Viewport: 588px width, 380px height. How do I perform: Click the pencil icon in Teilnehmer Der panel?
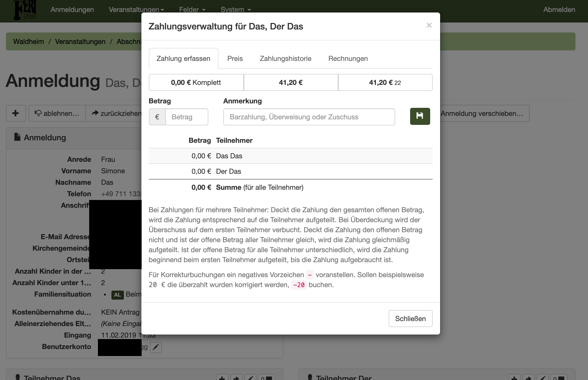coord(542,378)
